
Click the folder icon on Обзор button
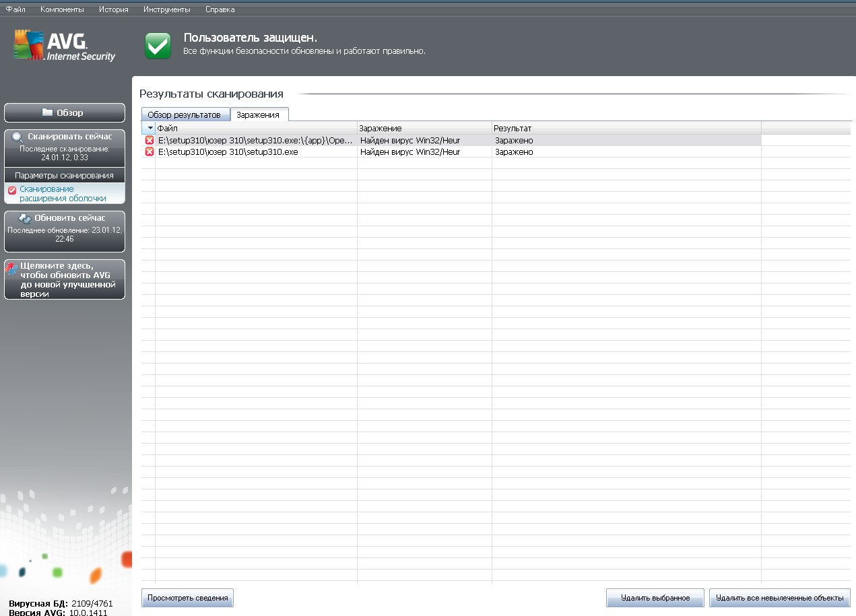[x=47, y=112]
